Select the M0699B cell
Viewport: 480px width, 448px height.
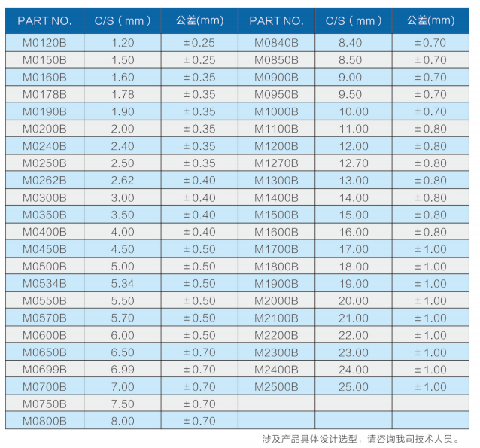pyautogui.click(x=44, y=369)
